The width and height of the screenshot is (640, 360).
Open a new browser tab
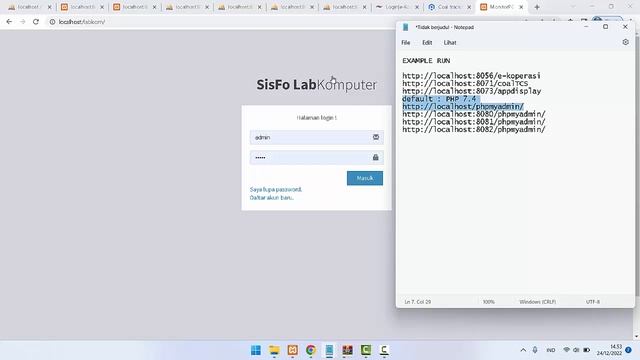coord(537,7)
